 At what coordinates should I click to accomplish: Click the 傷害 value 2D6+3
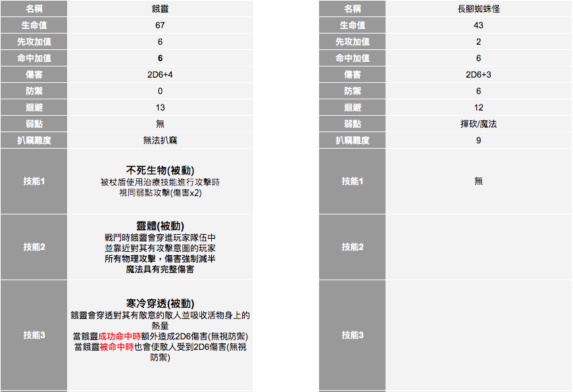478,74
